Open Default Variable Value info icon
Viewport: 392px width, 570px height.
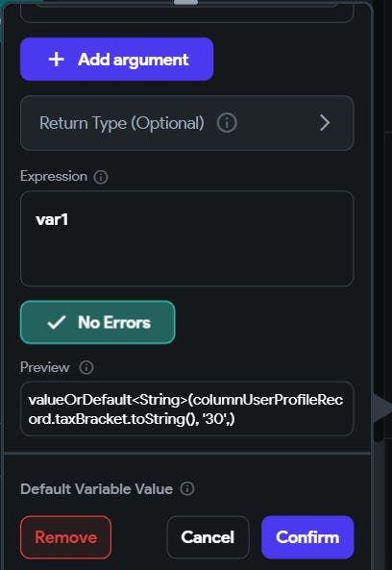[x=187, y=488]
